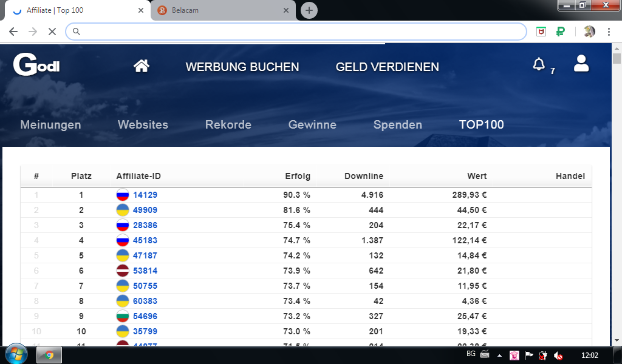Open affiliate ID 60383
The height and width of the screenshot is (364, 622).
145,301
